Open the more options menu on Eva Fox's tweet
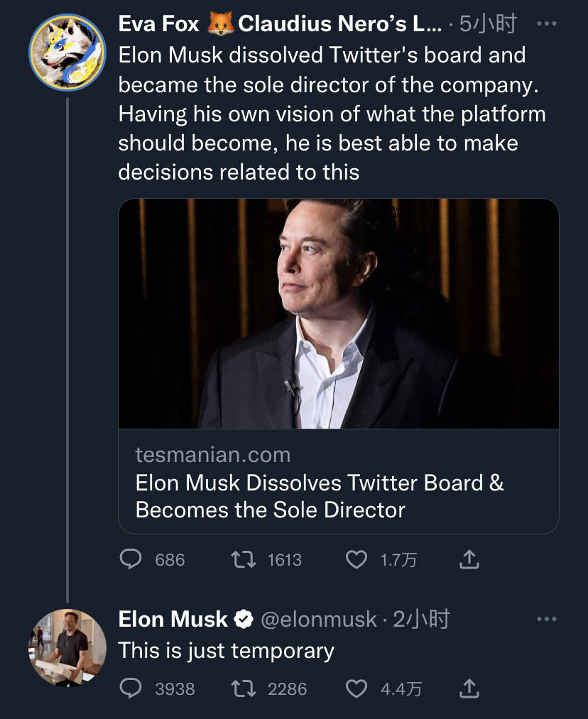 tap(547, 23)
